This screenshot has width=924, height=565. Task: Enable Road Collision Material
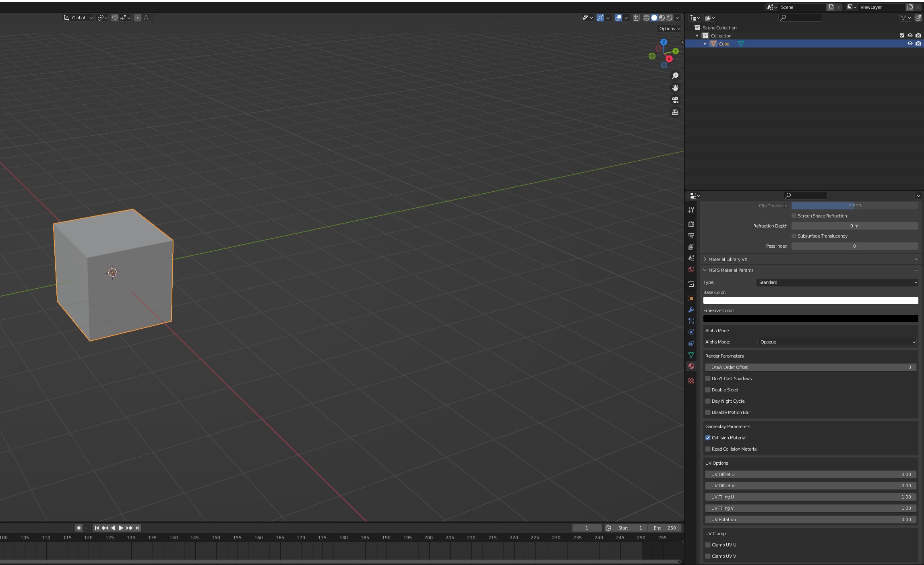708,449
